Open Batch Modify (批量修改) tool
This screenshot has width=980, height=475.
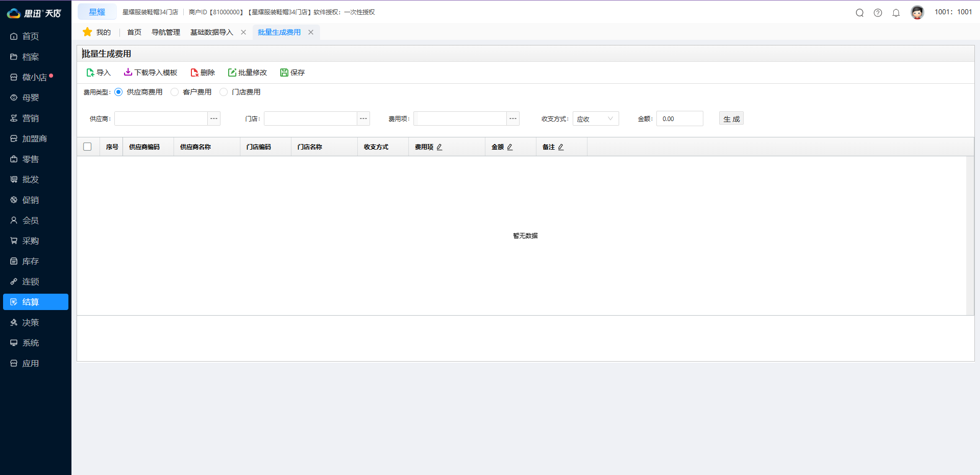[232, 73]
